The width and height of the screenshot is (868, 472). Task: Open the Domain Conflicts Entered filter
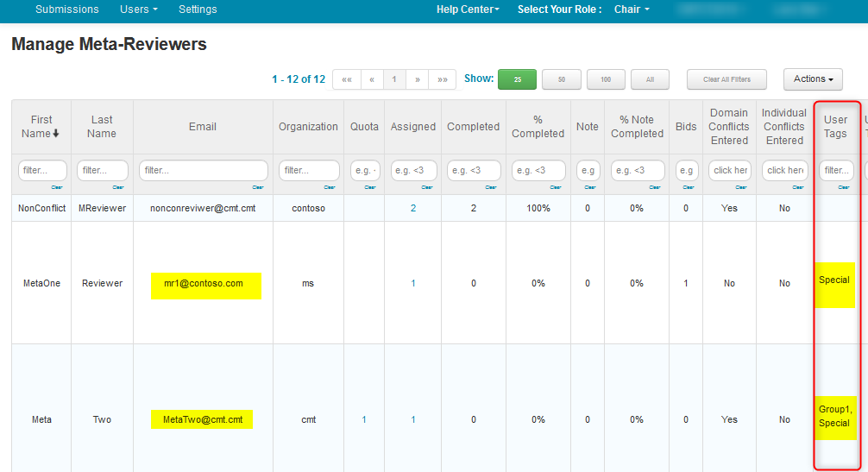(x=730, y=171)
